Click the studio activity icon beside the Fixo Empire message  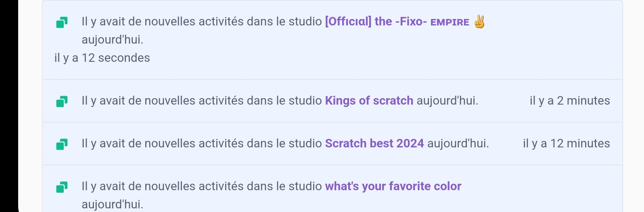point(61,23)
